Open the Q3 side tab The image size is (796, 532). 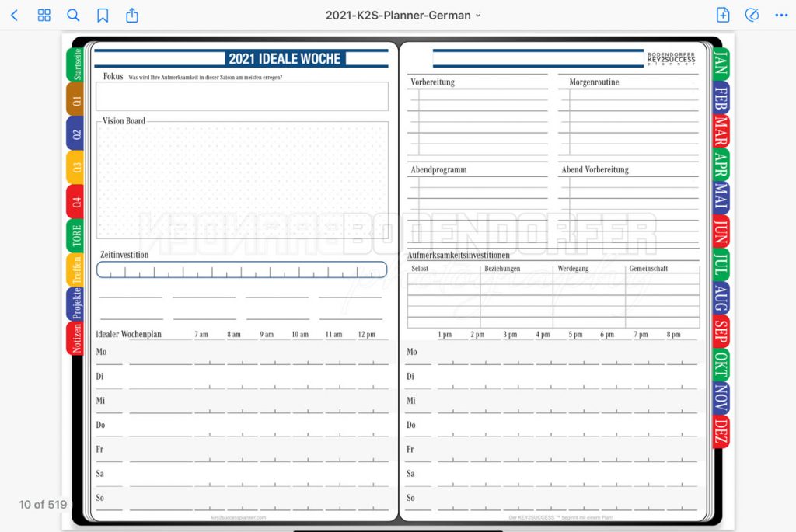click(75, 167)
